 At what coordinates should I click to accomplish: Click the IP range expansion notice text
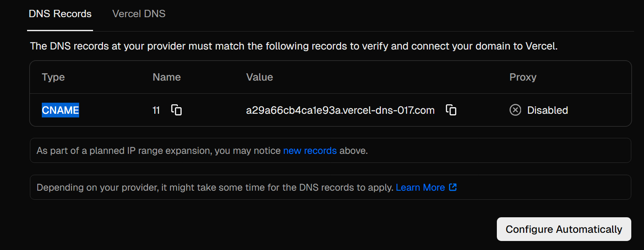[x=158, y=151]
